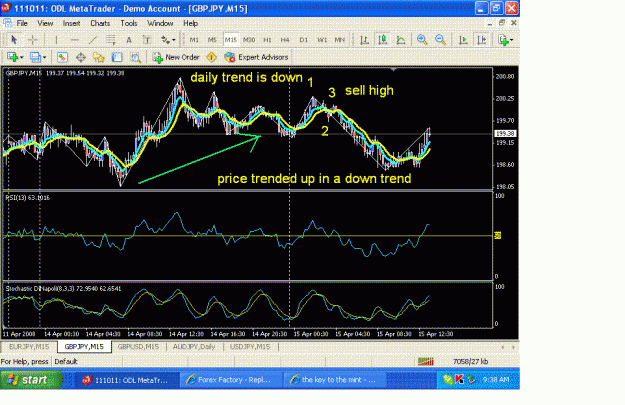Image resolution: width=625 pixels, height=405 pixels.
Task: Open the Charts menu
Action: coord(100,24)
